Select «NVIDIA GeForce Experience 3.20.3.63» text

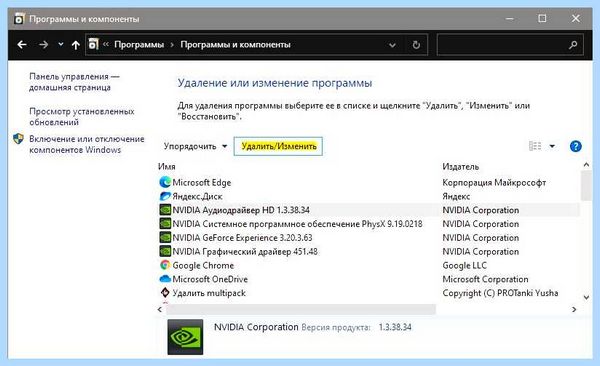[242, 238]
